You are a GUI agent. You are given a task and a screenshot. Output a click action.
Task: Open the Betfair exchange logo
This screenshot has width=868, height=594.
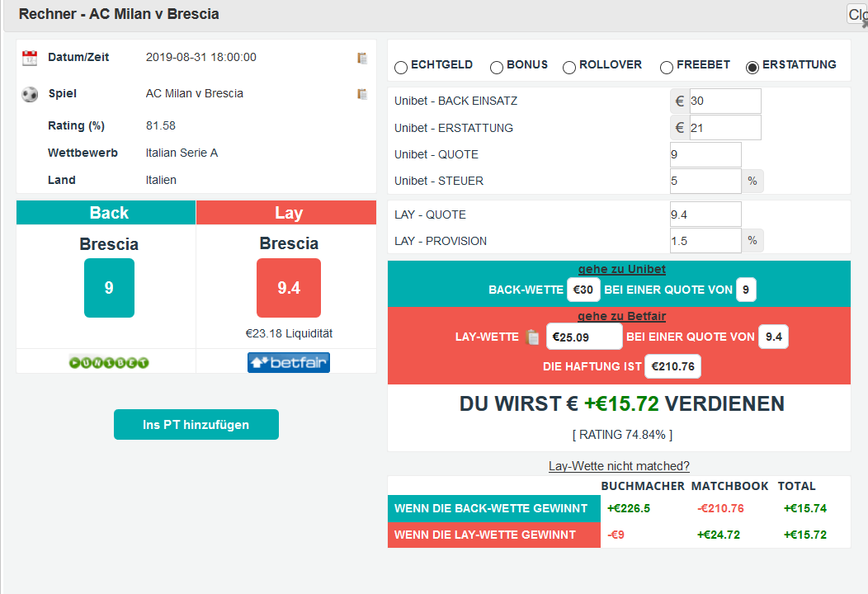click(x=289, y=363)
